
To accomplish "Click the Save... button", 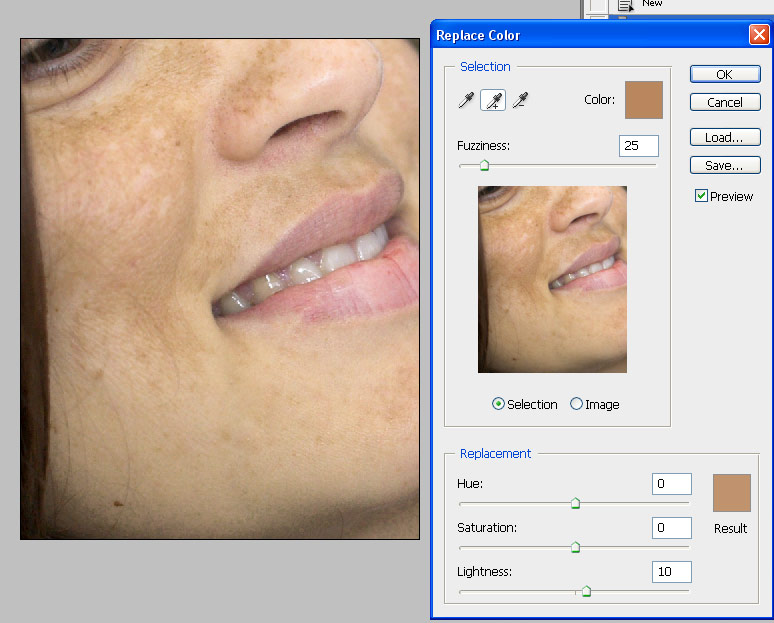I will click(x=724, y=166).
